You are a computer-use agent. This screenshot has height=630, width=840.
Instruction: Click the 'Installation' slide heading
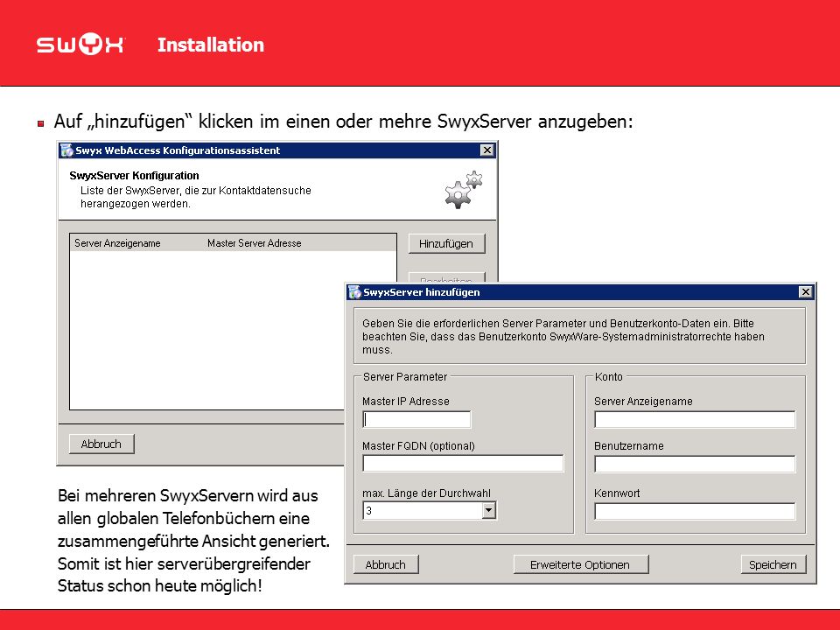(211, 45)
